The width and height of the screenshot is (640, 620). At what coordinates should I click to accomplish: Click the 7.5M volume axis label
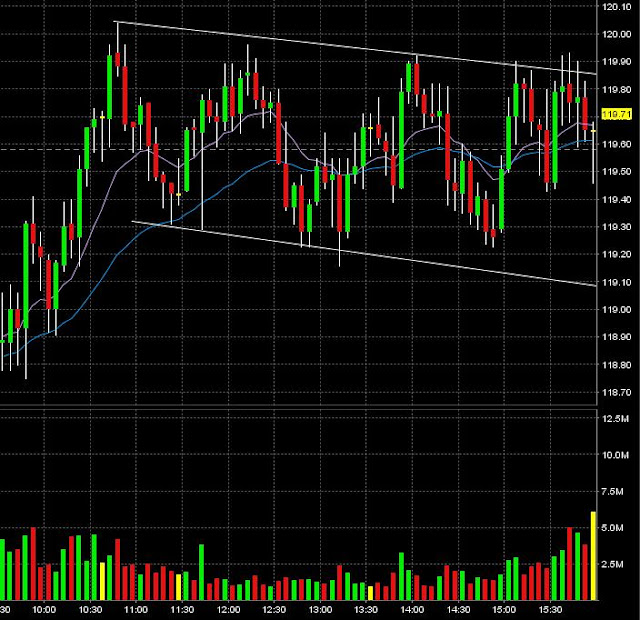(612, 491)
